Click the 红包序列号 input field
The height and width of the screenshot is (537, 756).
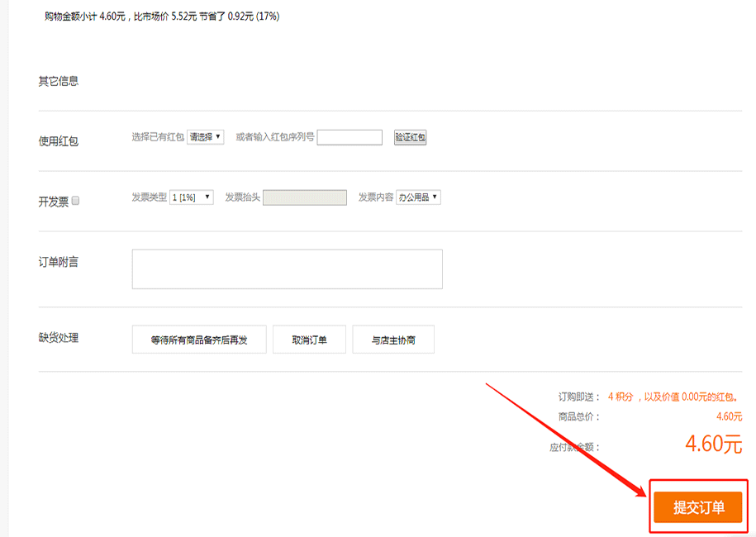[x=349, y=137]
